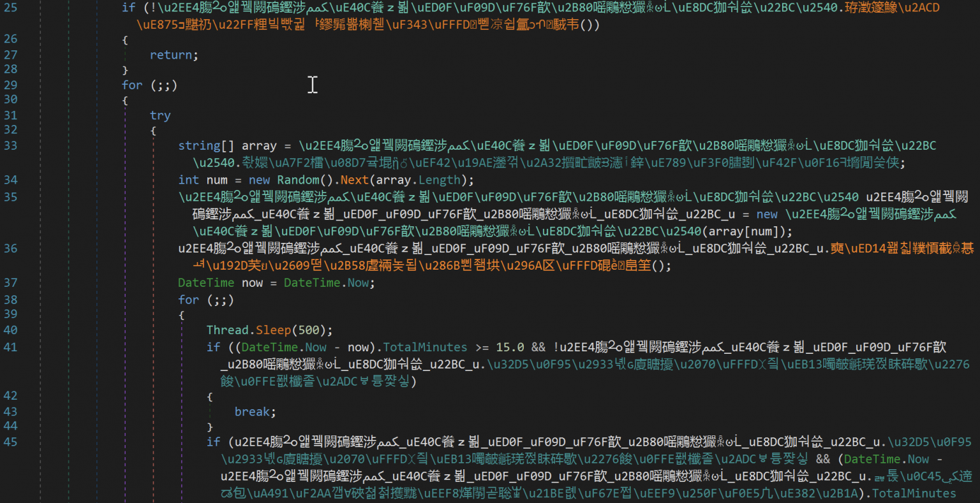The height and width of the screenshot is (503, 980).
Task: Click the 15.0 literal on line 41
Action: pyautogui.click(x=511, y=347)
